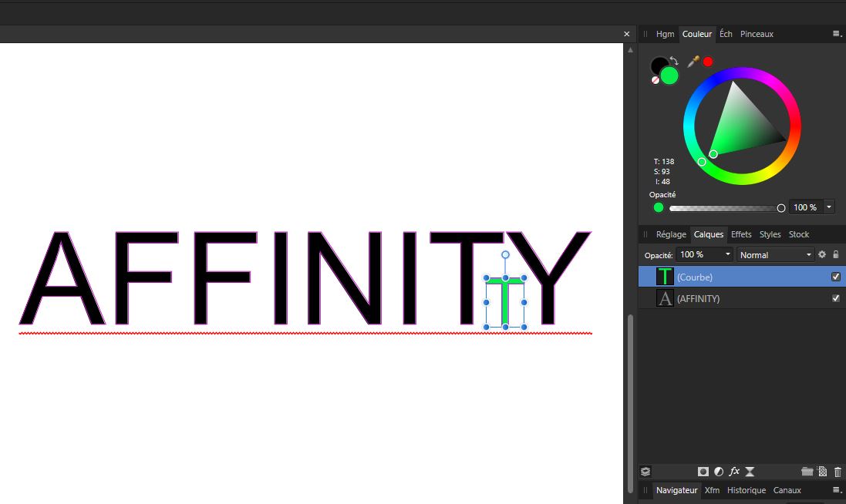Screen dimensions: 846x504
Task: Add an adjustment with the half-circle icon
Action: [719, 472]
